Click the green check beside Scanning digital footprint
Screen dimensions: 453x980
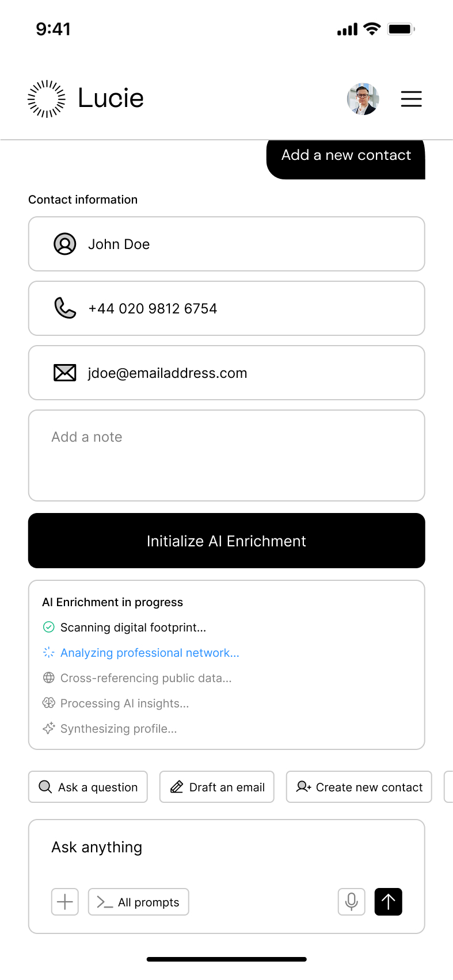[49, 627]
